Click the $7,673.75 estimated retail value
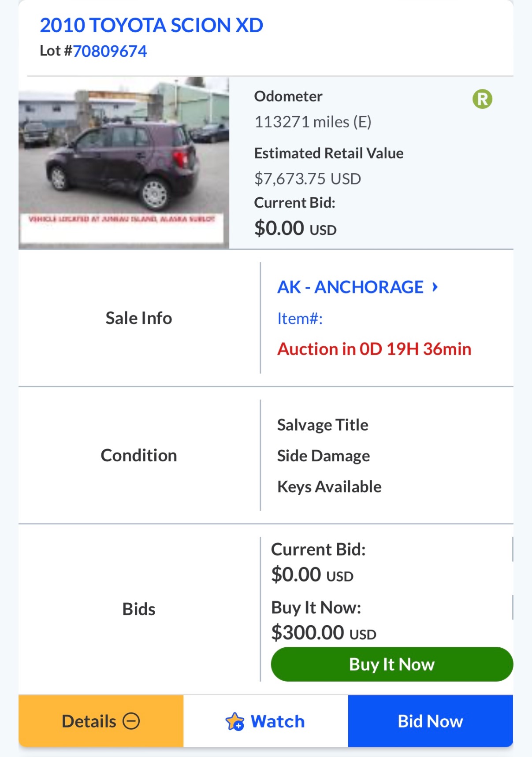532x757 pixels. click(x=307, y=178)
